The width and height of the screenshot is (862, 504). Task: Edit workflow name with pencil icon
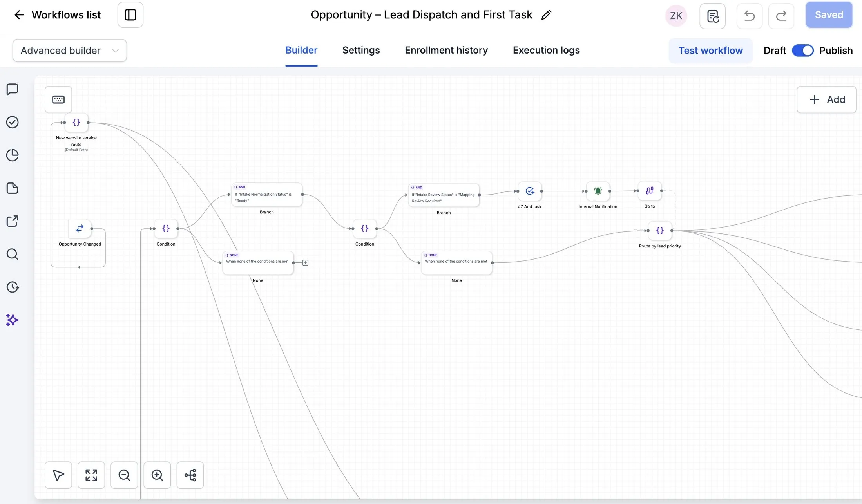546,15
